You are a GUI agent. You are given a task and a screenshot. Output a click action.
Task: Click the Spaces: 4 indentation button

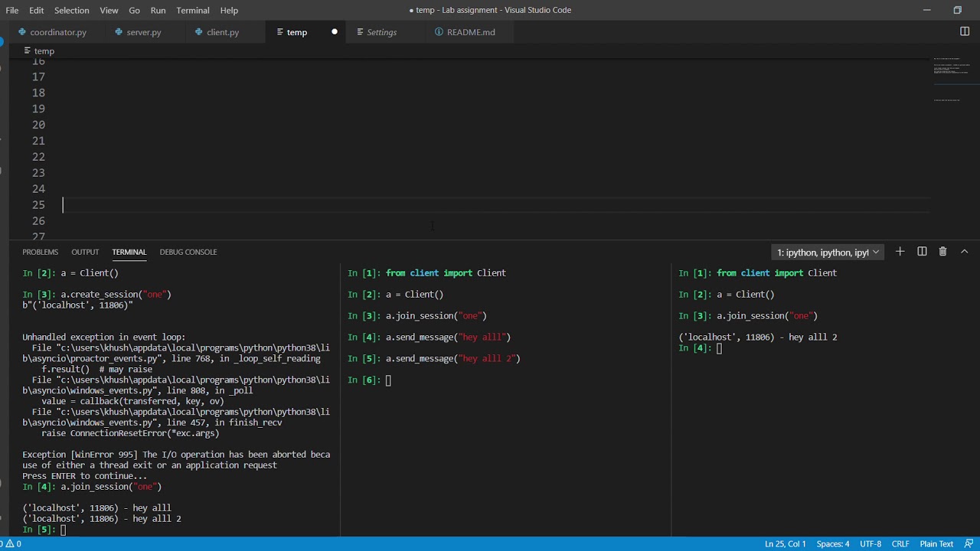click(x=833, y=544)
